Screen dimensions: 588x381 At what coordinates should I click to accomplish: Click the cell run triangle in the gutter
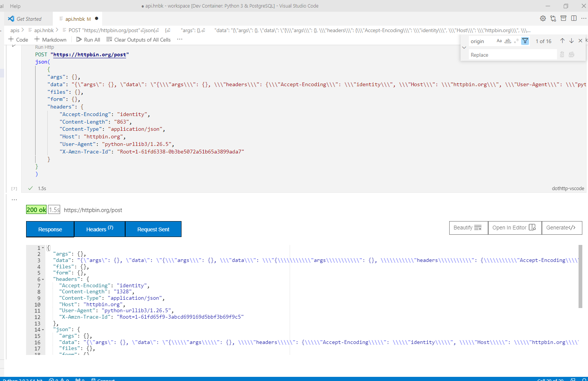point(14,45)
